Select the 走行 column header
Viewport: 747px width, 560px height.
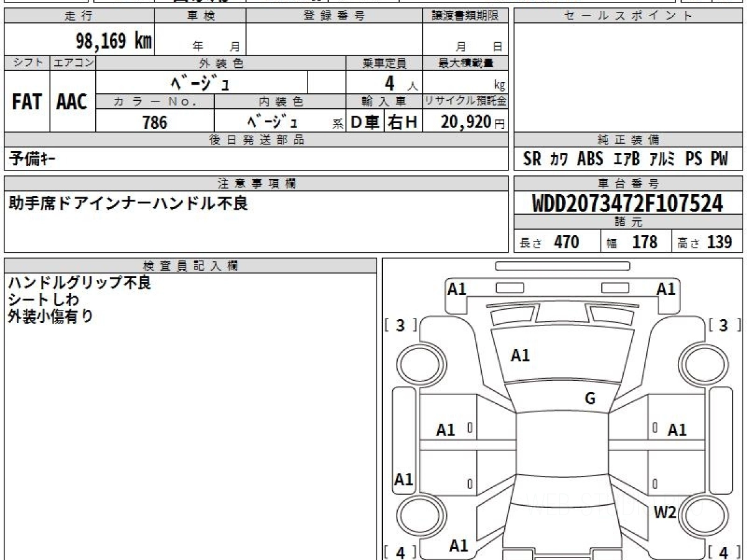pos(79,17)
